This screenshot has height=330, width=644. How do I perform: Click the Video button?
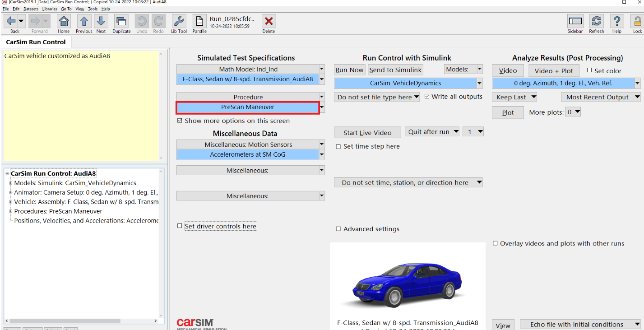click(x=508, y=71)
